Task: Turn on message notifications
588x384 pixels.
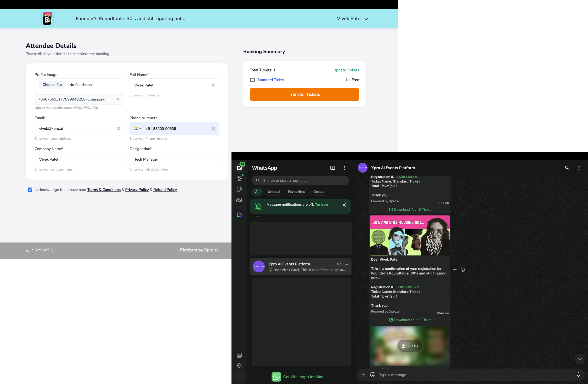Action: [x=321, y=205]
